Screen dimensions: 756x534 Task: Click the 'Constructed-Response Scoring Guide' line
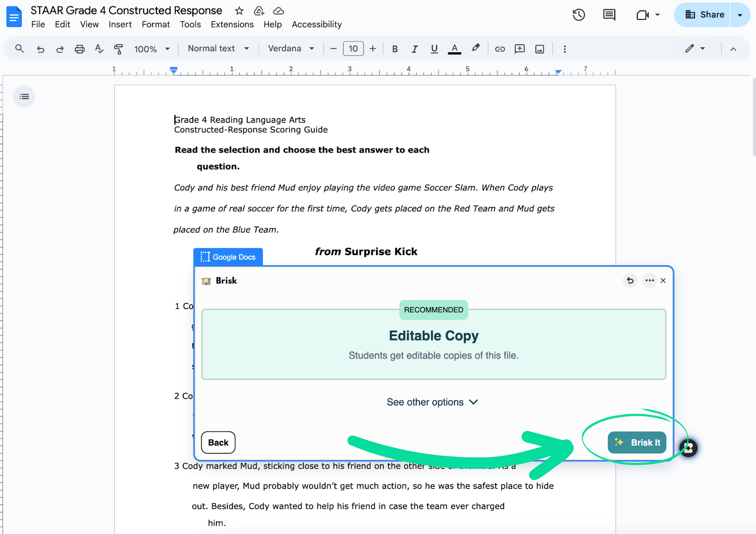pos(251,130)
